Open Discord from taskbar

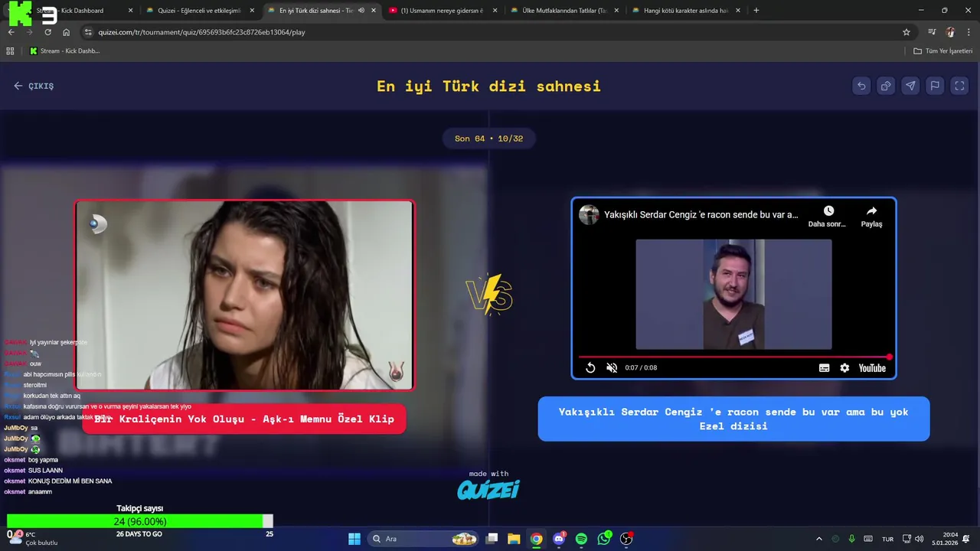559,539
